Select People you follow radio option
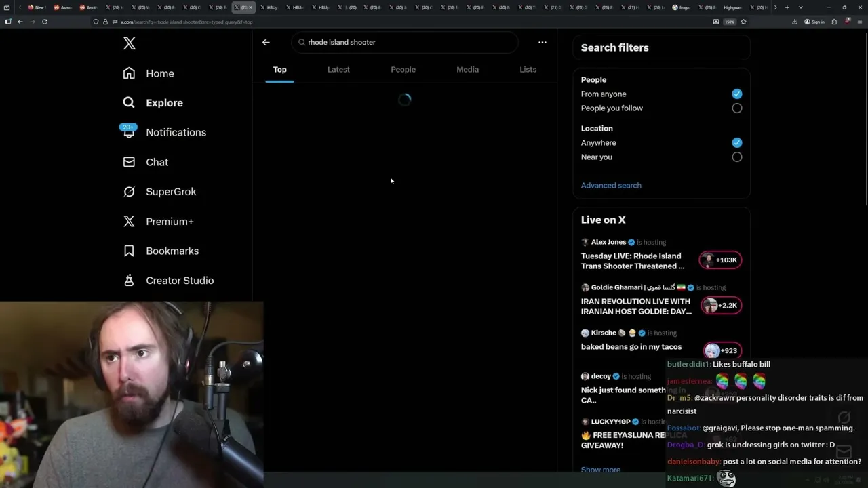 tap(737, 108)
